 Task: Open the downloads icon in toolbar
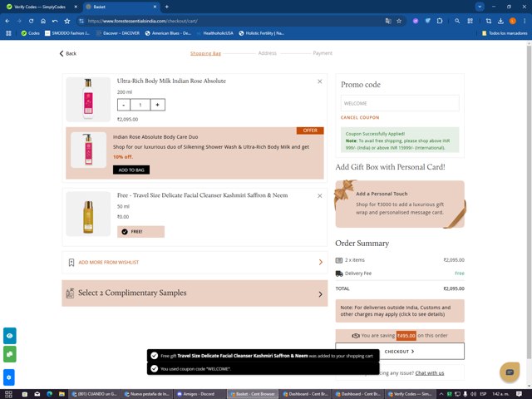(500, 21)
